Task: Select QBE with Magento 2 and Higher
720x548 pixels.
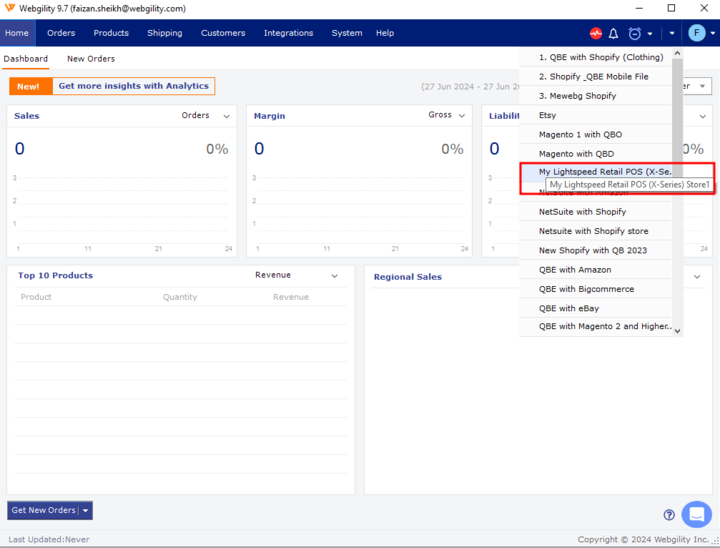Action: click(x=596, y=327)
